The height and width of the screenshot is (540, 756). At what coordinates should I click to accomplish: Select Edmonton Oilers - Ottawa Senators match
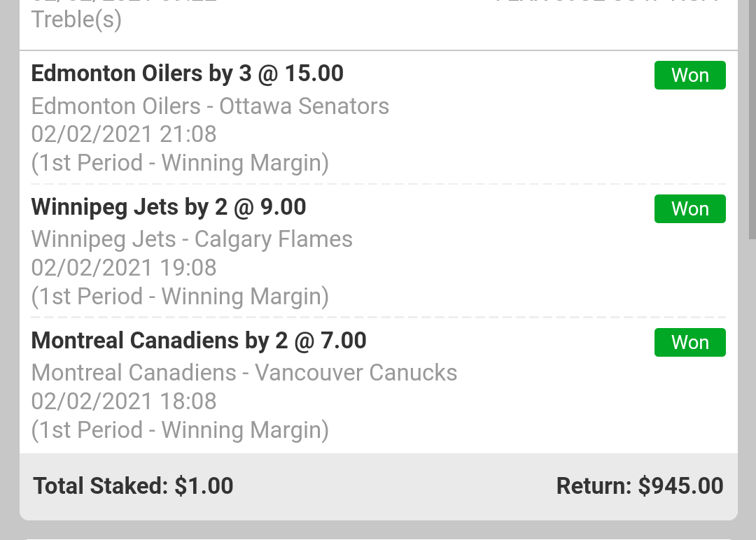pos(210,106)
